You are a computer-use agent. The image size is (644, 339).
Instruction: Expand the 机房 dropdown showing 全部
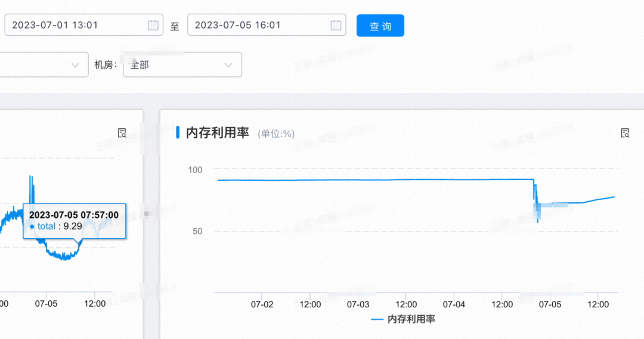point(182,65)
